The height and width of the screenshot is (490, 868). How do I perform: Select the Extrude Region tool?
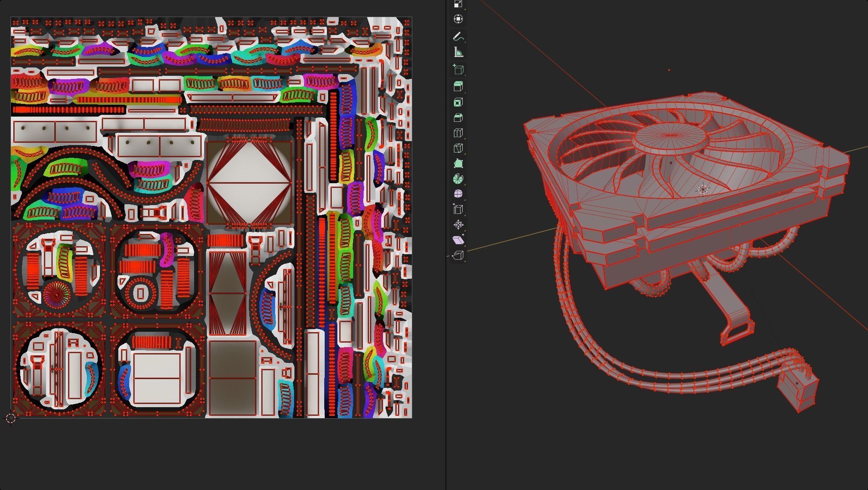458,86
